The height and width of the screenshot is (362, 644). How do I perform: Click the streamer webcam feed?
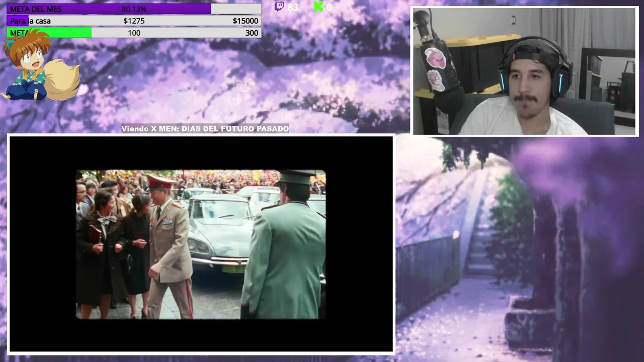click(x=525, y=71)
